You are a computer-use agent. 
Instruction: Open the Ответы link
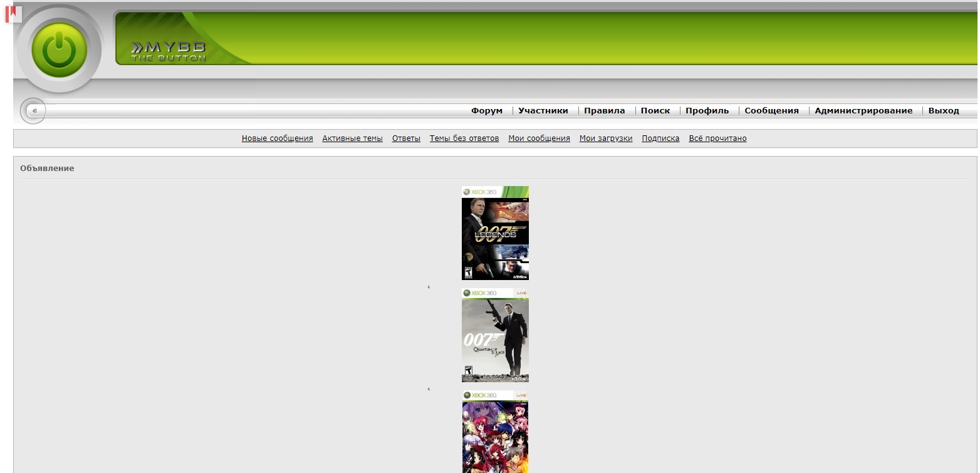click(406, 138)
